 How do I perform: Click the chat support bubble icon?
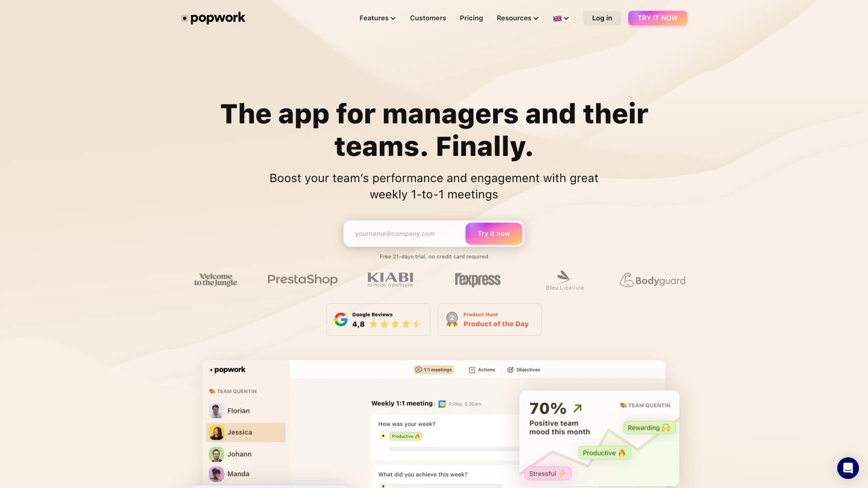pos(848,468)
